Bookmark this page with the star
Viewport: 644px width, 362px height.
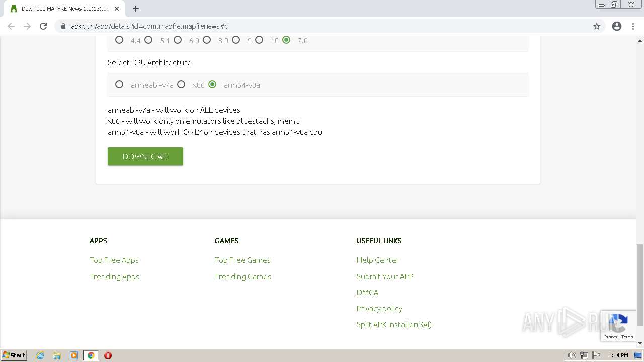tap(597, 26)
